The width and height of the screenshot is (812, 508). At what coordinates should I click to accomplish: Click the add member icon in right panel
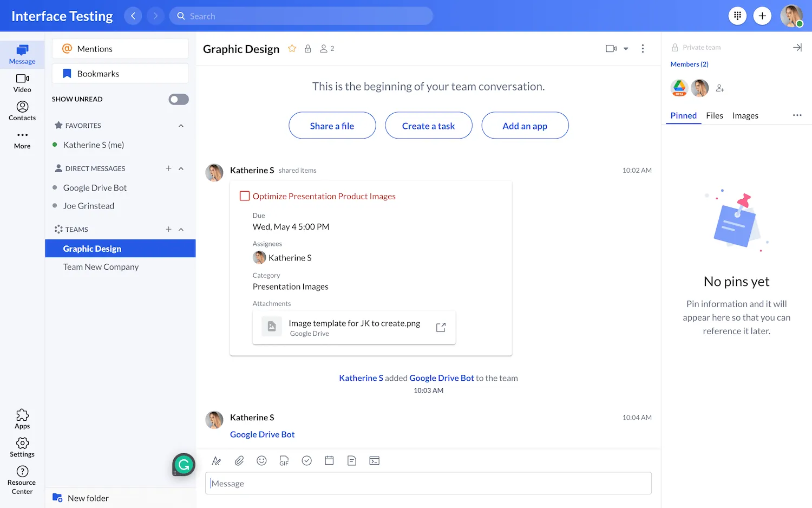click(720, 88)
